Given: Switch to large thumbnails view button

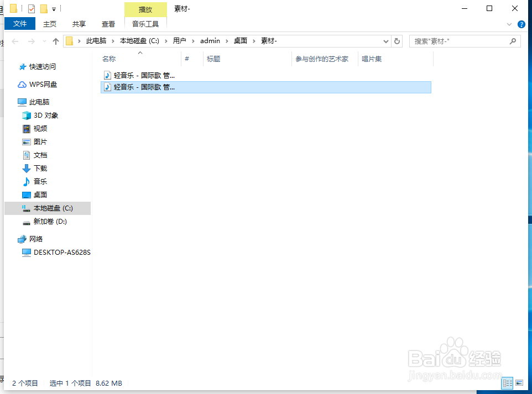Looking at the screenshot, I should pyautogui.click(x=519, y=383).
